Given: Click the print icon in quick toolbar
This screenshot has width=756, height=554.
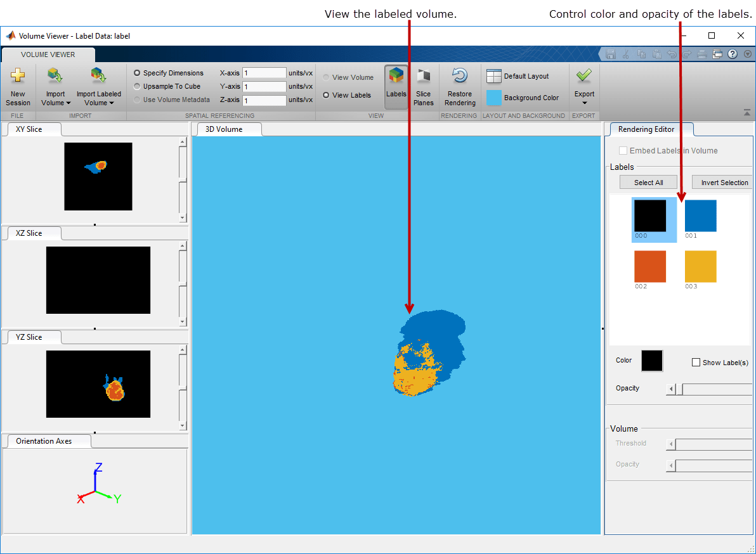Looking at the screenshot, I should point(702,54).
